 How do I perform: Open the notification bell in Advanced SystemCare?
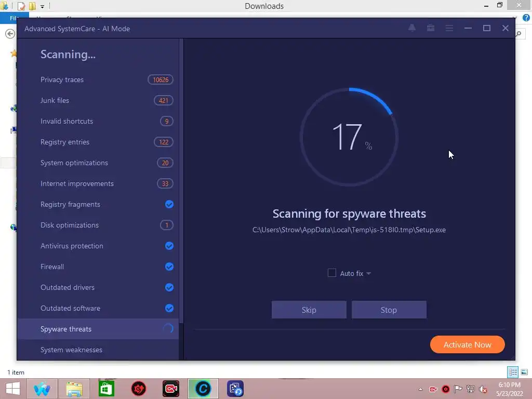[412, 28]
